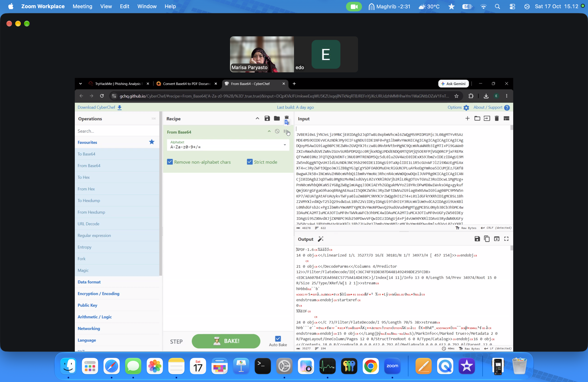Replace input with output icon
Image resolution: width=588 pixels, height=382 pixels.
(497, 239)
